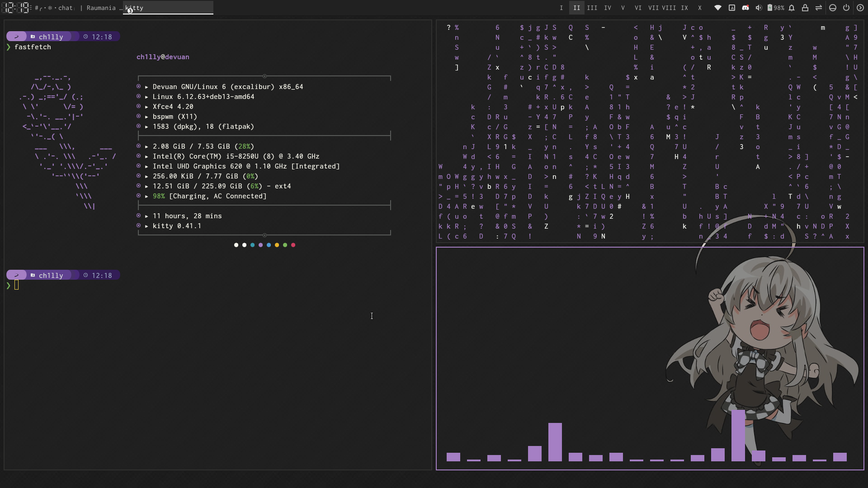Image resolution: width=868 pixels, height=488 pixels.
Task: Select the kitty window task button
Action: tap(168, 8)
